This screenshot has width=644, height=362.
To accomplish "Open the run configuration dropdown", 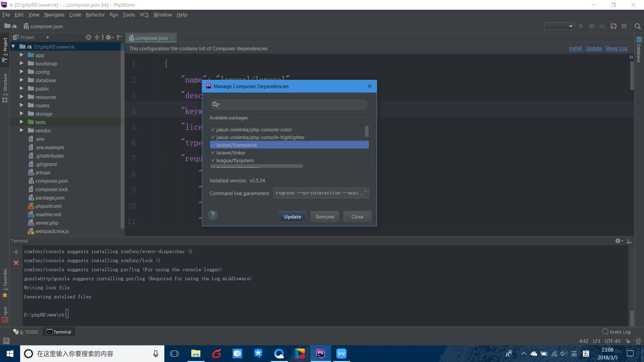I will tap(559, 26).
